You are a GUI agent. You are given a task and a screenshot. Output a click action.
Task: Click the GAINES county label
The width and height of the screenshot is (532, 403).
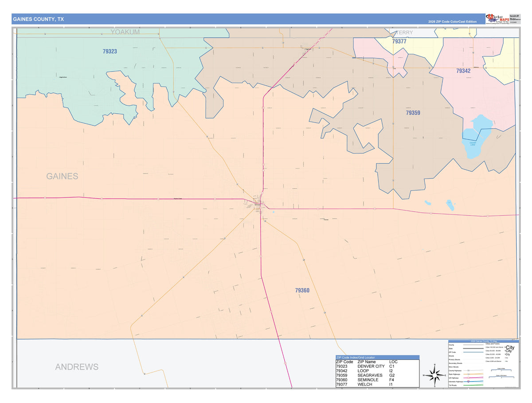(x=62, y=176)
